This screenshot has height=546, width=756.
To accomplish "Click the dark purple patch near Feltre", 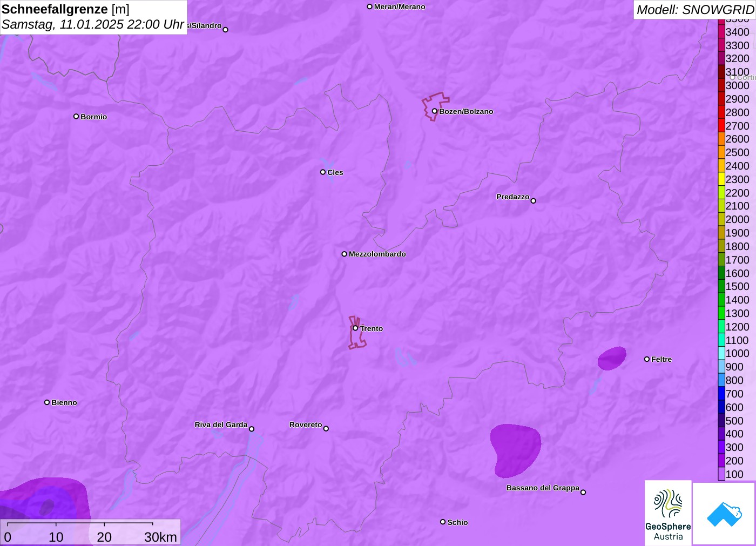I will point(612,359).
